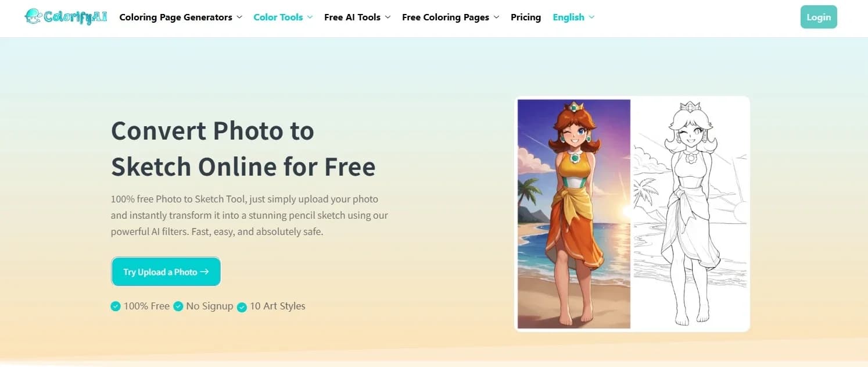The width and height of the screenshot is (868, 367).
Task: Change language from English dropdown
Action: click(x=573, y=17)
